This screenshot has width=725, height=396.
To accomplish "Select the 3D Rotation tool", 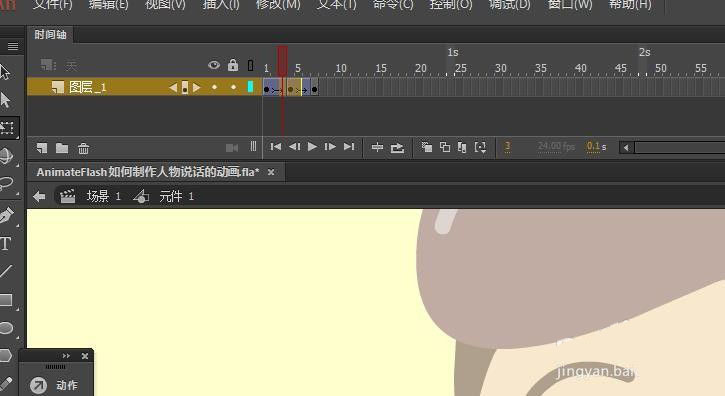I will [6, 156].
